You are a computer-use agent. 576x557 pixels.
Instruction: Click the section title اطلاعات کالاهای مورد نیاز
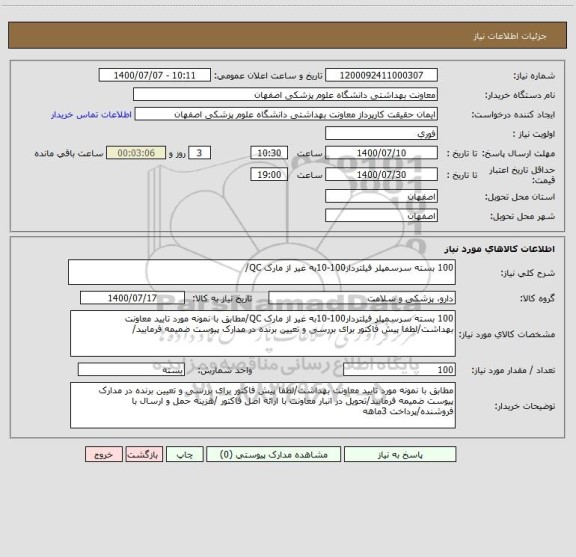click(500, 249)
